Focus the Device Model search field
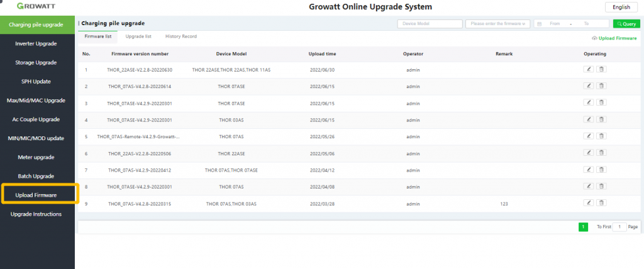Screen dimensions: 644x269 (x=430, y=24)
